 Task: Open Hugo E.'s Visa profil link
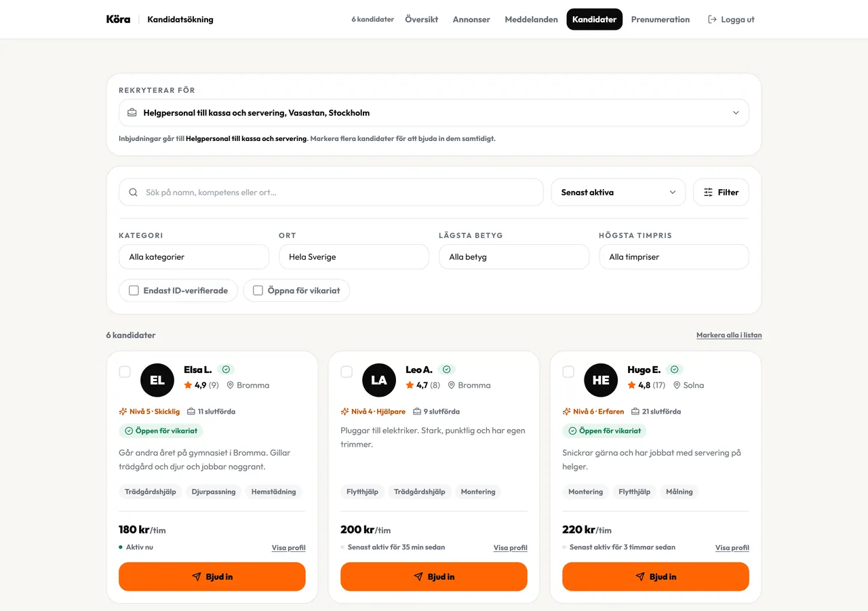(x=732, y=548)
